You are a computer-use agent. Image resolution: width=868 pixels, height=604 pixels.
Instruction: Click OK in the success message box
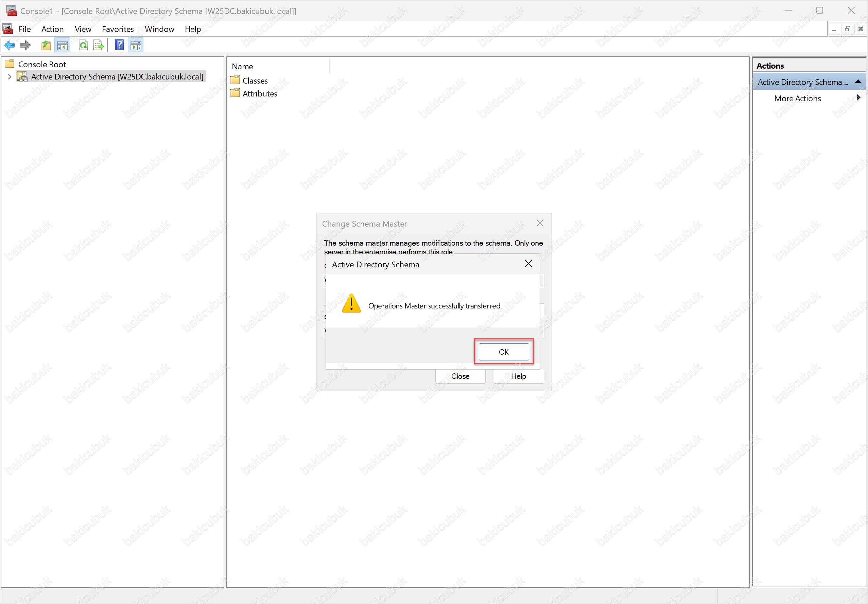(504, 352)
